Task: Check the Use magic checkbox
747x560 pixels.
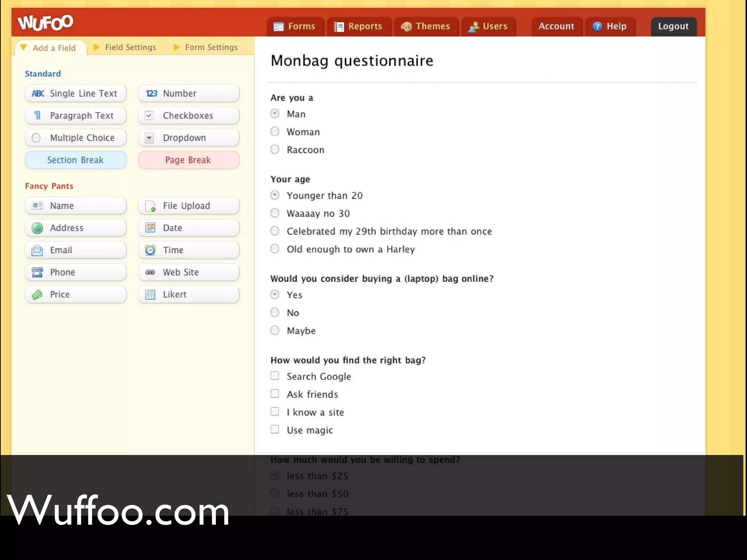Action: 275,429
